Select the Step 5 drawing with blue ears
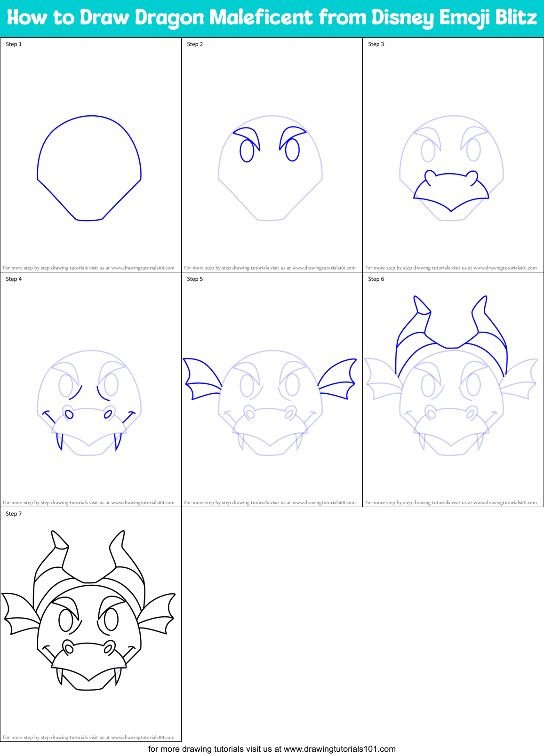Viewport: 544px width, 756px height. [271, 403]
